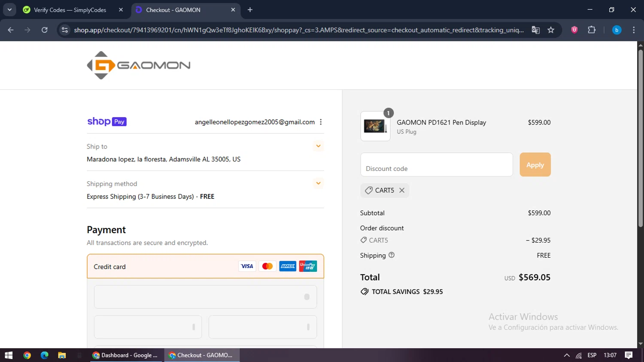The width and height of the screenshot is (644, 362).
Task: Focus the expiration date input field
Action: [148, 327]
